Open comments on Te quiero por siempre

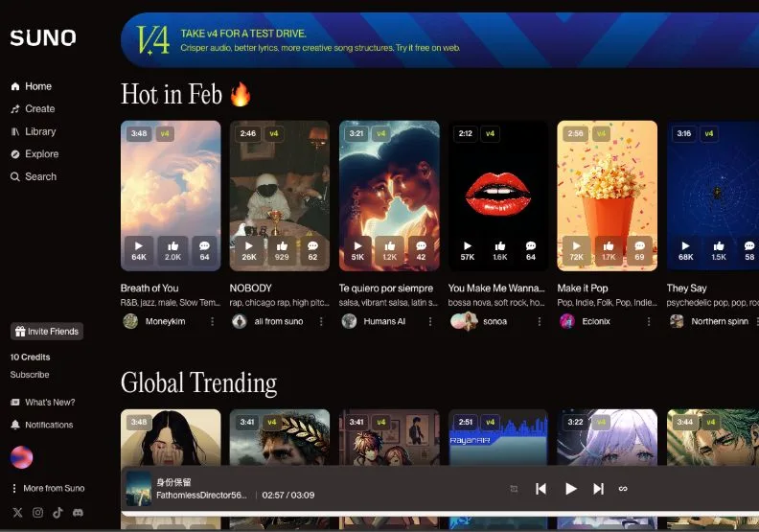click(421, 251)
